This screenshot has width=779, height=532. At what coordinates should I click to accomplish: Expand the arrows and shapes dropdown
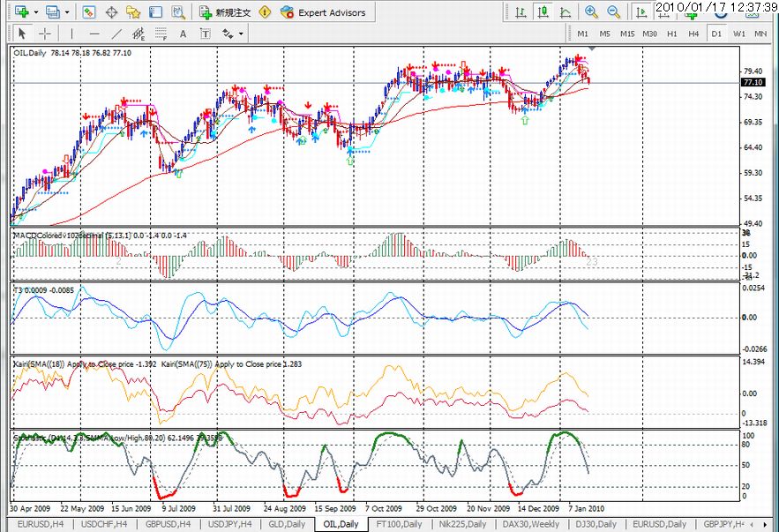tap(240, 34)
